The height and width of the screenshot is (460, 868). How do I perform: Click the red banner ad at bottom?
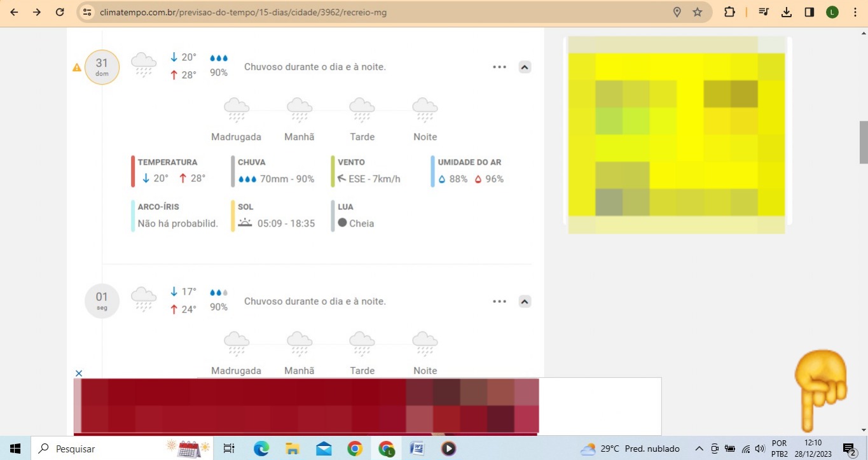coord(306,406)
